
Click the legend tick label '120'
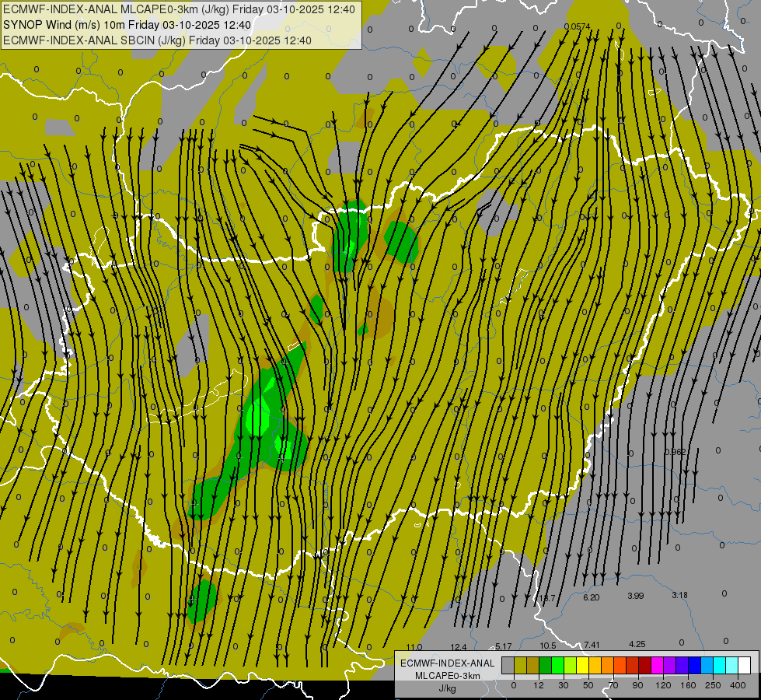pyautogui.click(x=663, y=685)
